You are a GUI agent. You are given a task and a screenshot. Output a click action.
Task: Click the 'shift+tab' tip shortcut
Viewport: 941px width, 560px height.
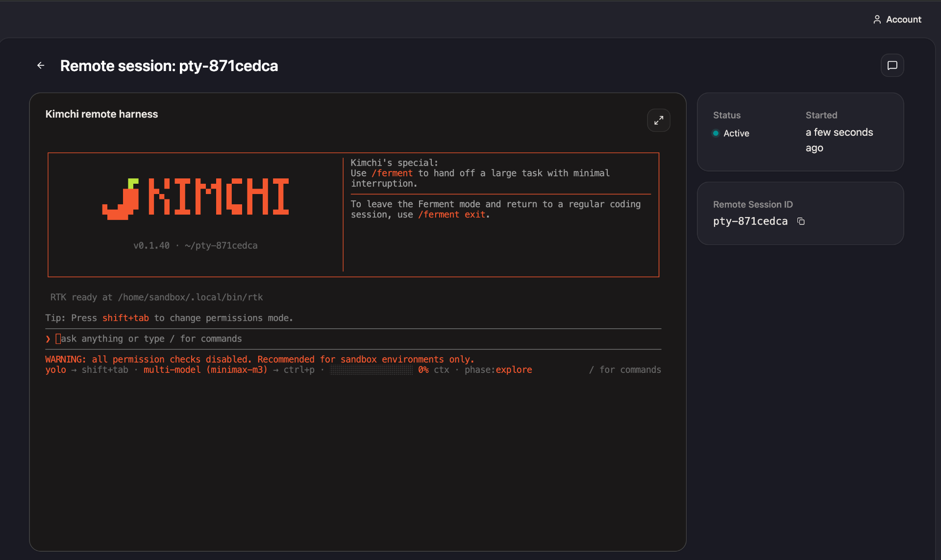click(125, 318)
